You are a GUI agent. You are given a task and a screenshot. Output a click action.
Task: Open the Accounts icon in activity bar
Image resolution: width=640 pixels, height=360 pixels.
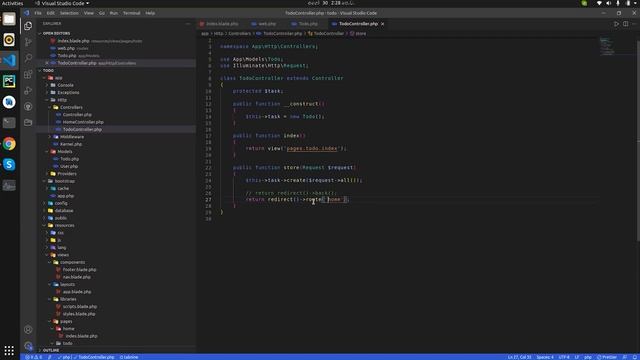28,329
